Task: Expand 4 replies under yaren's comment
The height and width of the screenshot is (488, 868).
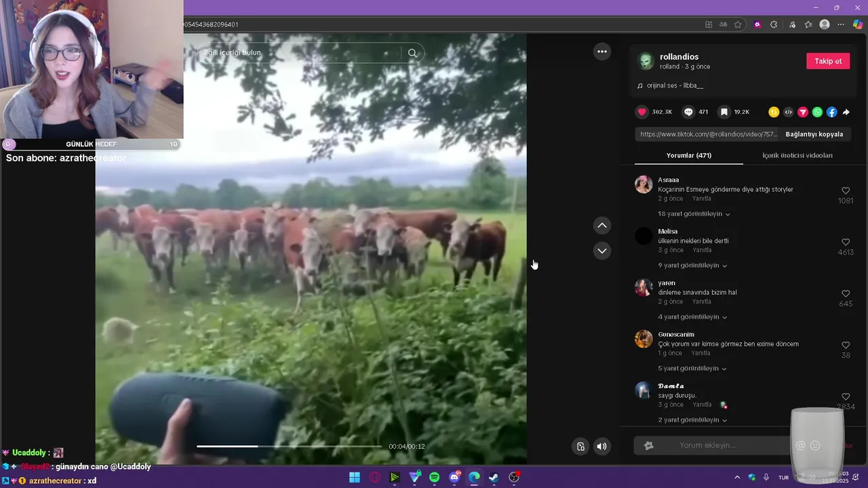Action: [x=692, y=317]
